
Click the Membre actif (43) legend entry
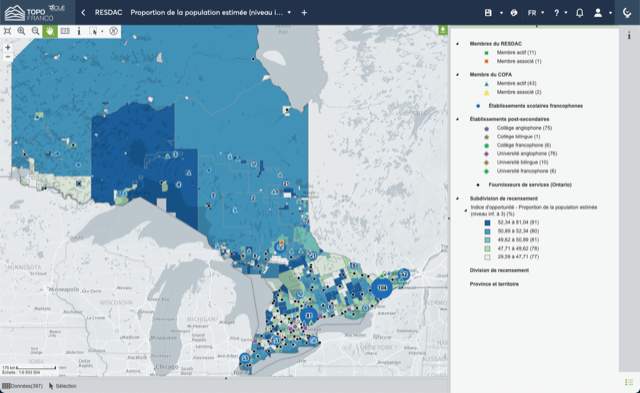click(516, 83)
